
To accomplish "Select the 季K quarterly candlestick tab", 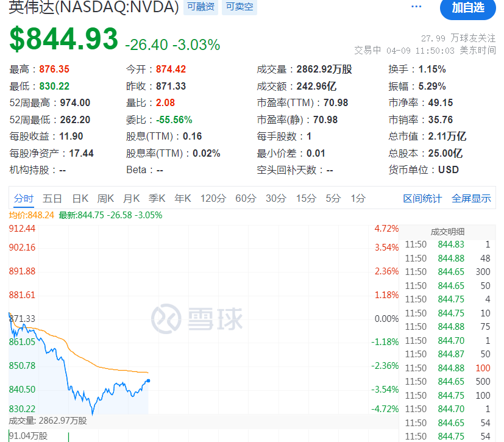I will pyautogui.click(x=157, y=198).
